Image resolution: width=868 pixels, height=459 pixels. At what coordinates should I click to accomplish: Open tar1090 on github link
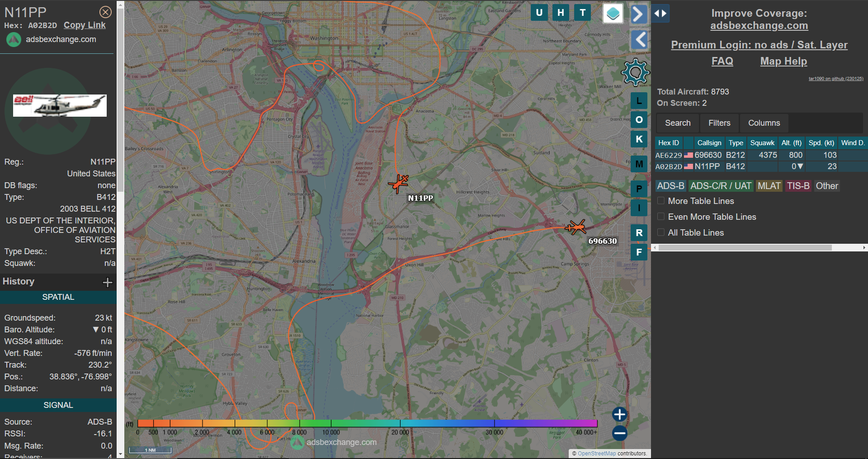click(x=836, y=79)
